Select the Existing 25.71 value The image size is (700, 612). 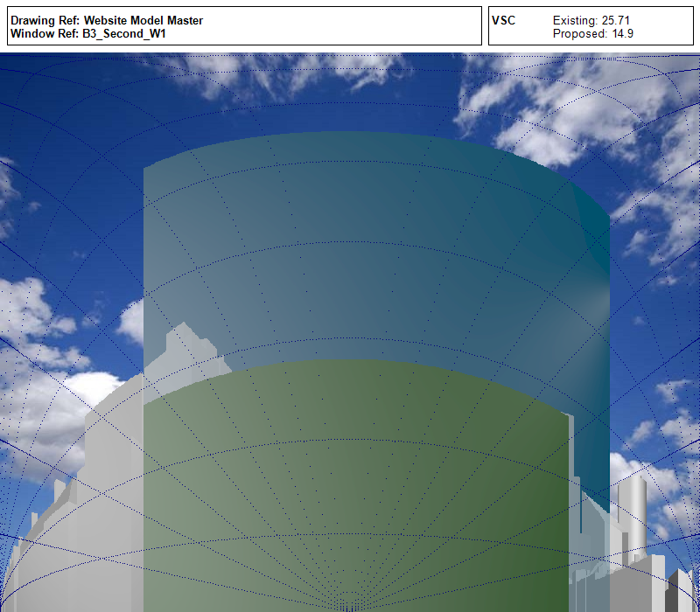591,20
